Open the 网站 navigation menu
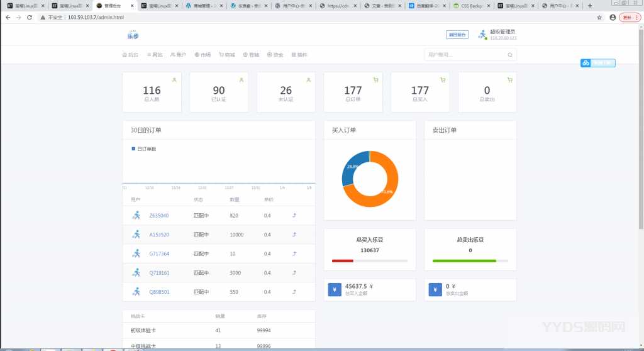This screenshot has width=644, height=351. [155, 55]
